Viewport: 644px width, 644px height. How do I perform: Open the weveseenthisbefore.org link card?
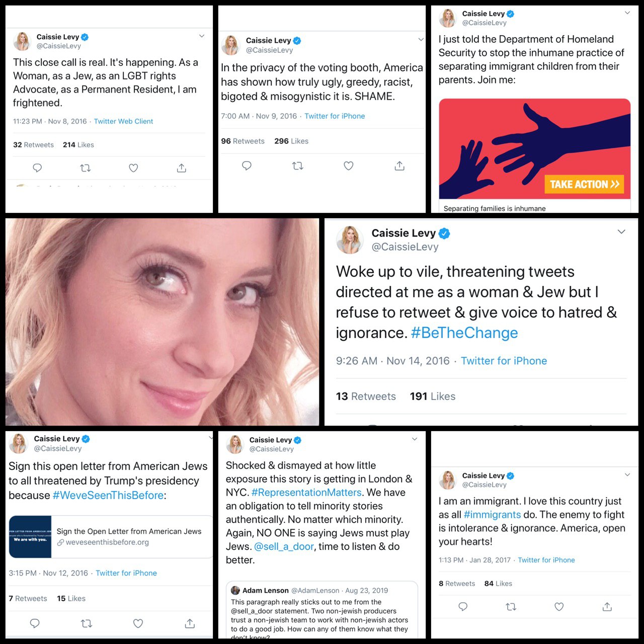(x=111, y=537)
